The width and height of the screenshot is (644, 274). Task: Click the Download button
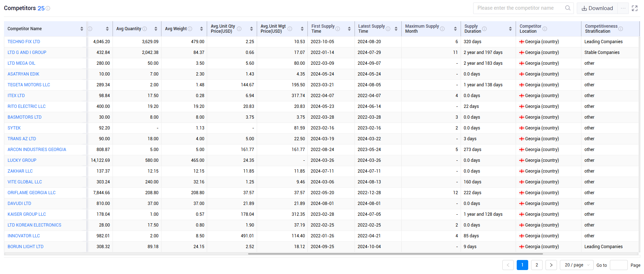click(x=597, y=8)
